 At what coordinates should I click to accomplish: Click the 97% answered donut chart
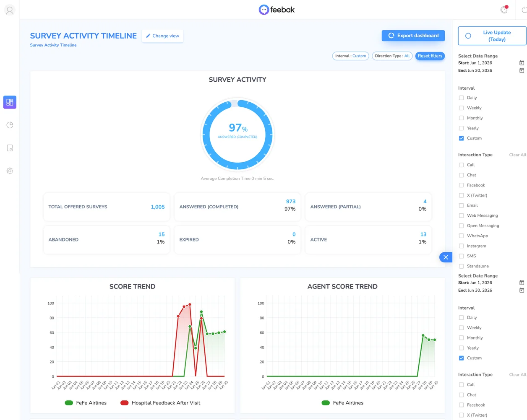click(237, 135)
